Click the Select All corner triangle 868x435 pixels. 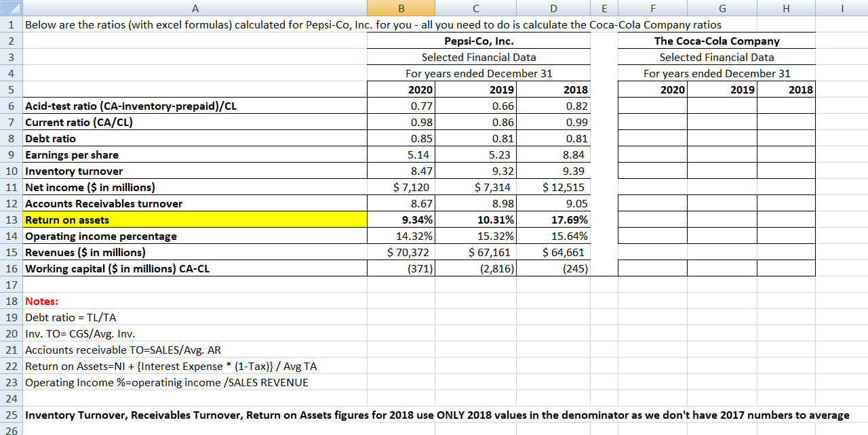(x=11, y=8)
